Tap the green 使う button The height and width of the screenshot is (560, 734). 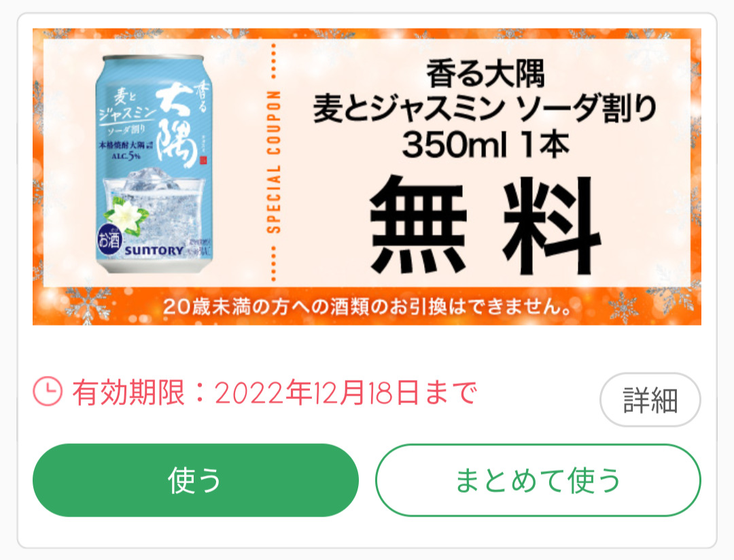coord(196,480)
